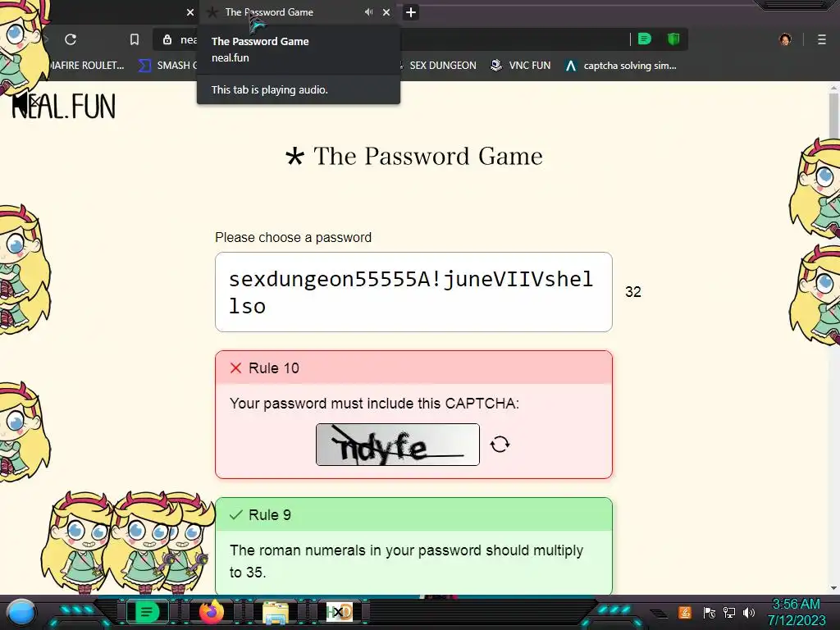Click the Password Game page title
This screenshot has height=630, width=840.
(x=414, y=157)
